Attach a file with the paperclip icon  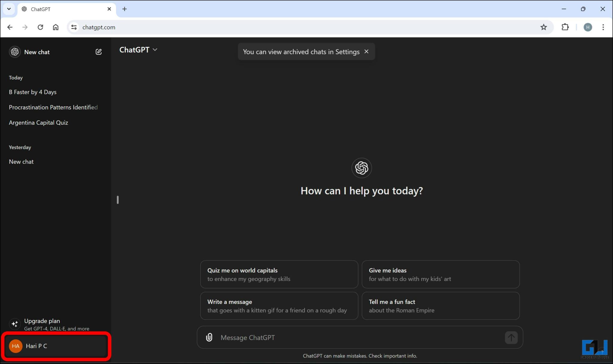tap(209, 337)
